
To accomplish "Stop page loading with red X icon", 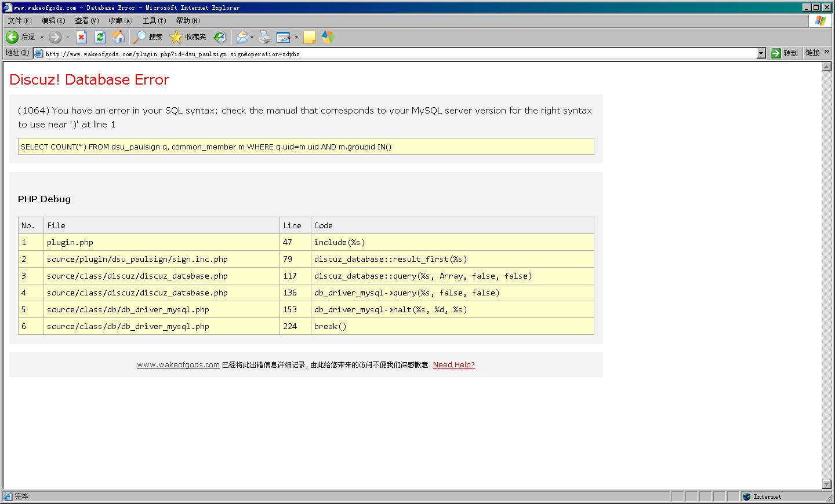I will click(x=81, y=37).
